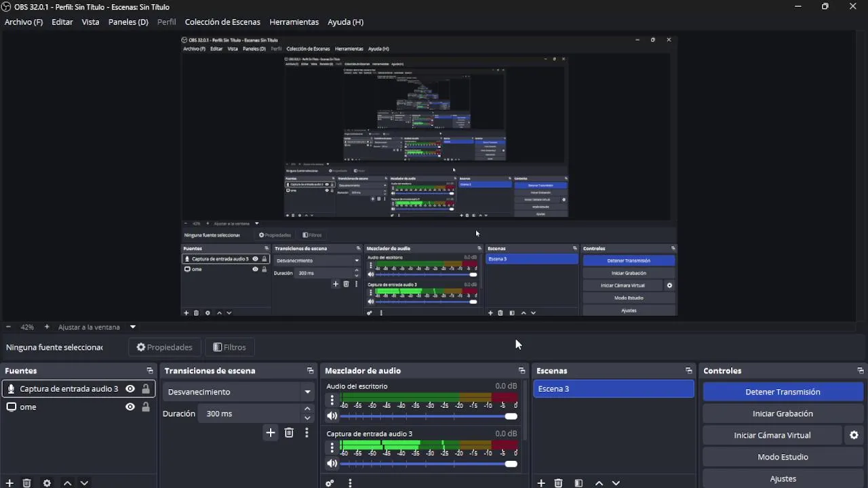
Task: Adjust the Captura de entrada audio 3 volume slider
Action: [429, 464]
